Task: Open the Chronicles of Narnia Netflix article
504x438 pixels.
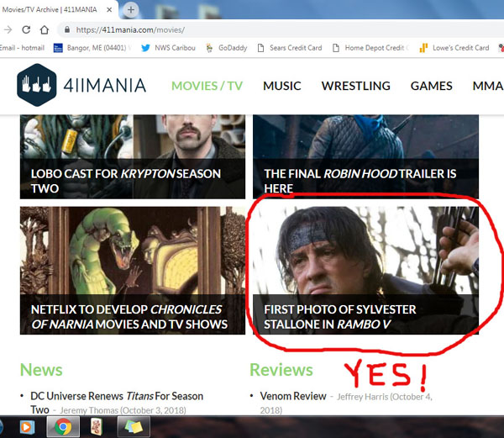Action: [x=133, y=271]
